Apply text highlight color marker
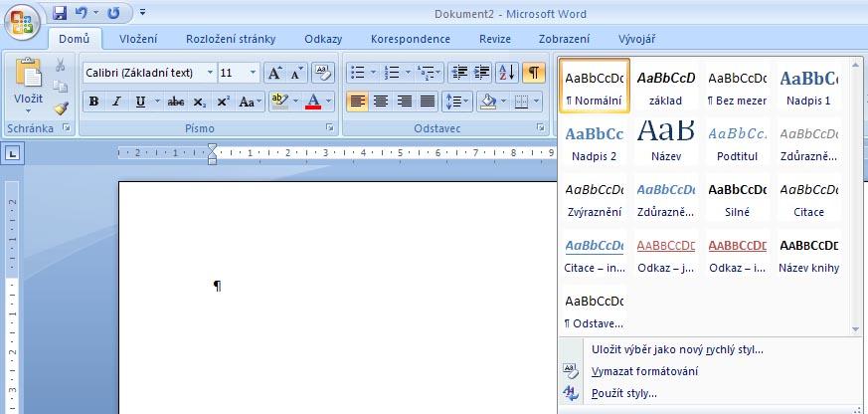The width and height of the screenshot is (868, 414). [279, 102]
